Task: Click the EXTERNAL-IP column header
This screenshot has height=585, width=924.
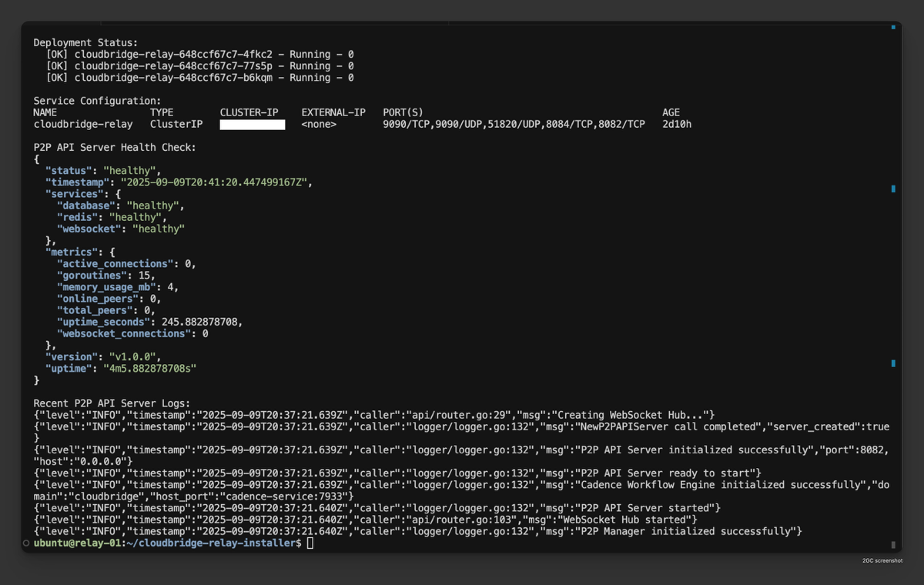Action: click(x=333, y=112)
